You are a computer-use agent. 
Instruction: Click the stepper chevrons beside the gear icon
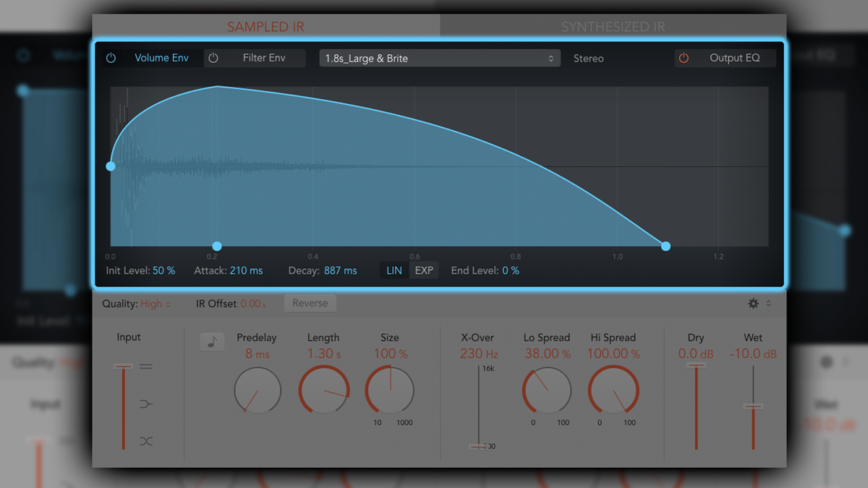[769, 304]
